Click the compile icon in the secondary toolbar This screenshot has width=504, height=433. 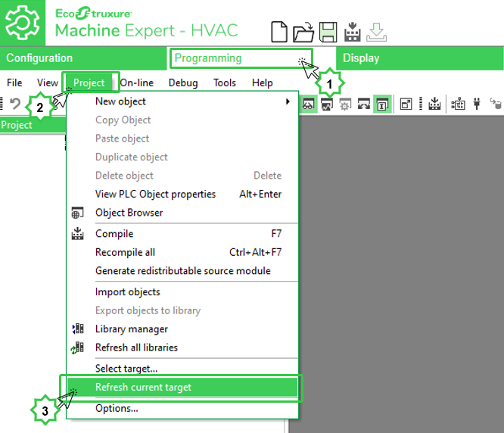click(434, 104)
